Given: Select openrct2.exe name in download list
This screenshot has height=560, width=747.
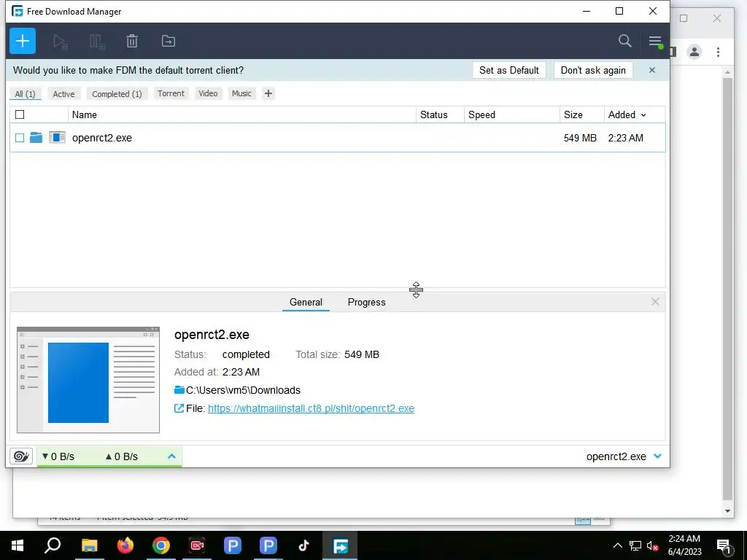Looking at the screenshot, I should (102, 138).
